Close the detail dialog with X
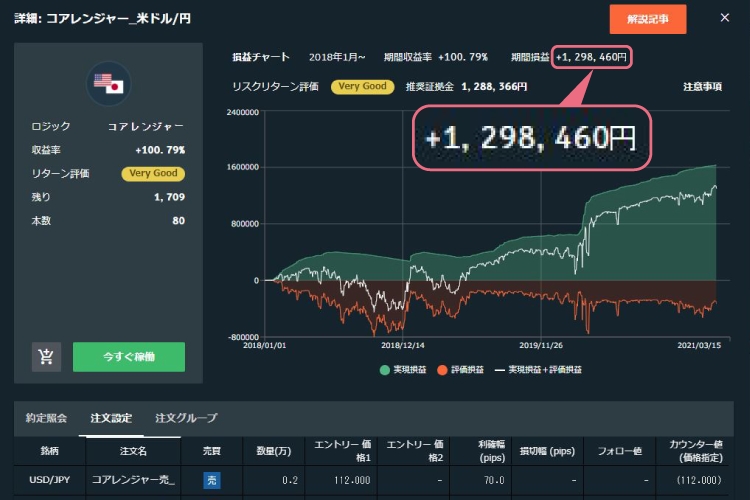750x500 pixels. click(x=725, y=18)
